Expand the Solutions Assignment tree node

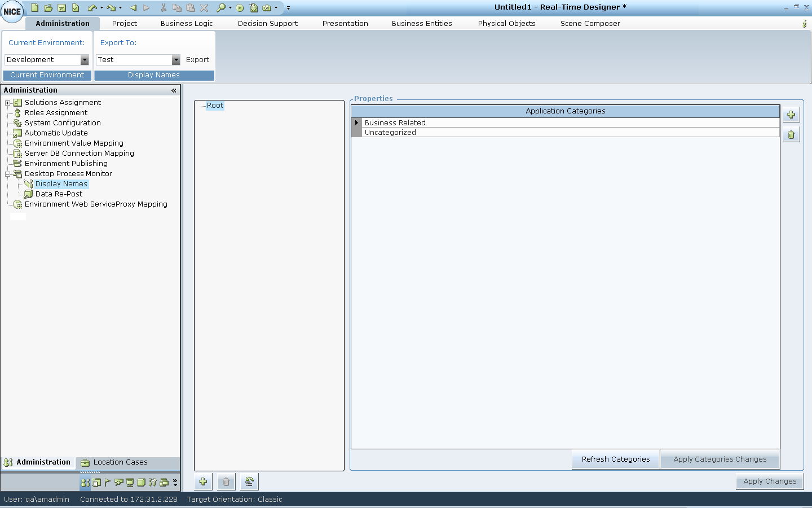click(x=8, y=103)
